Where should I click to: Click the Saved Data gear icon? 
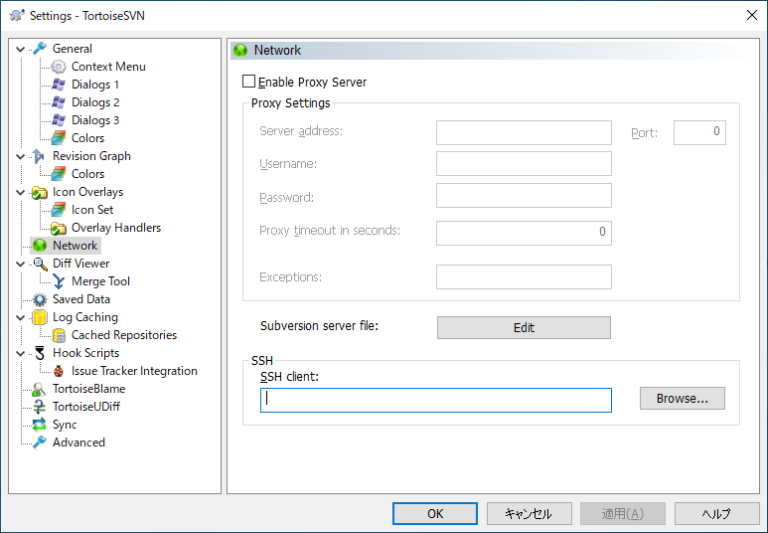40,300
